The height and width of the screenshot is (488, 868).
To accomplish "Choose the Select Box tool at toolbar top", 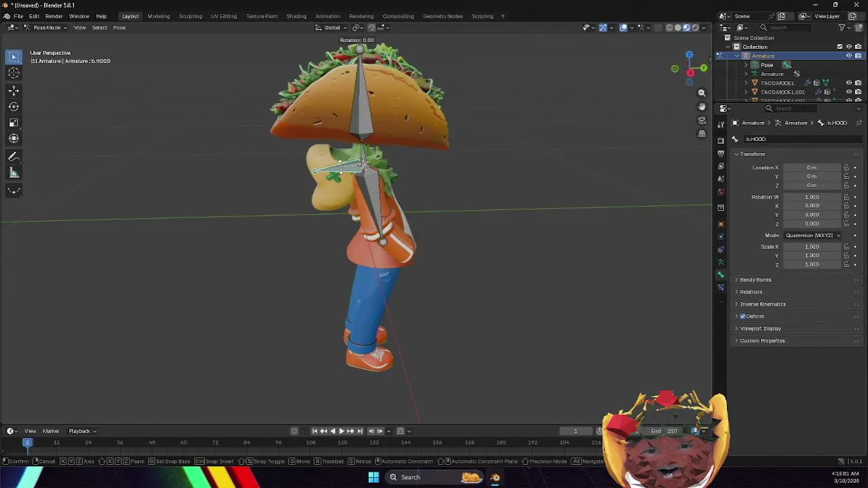I will (x=14, y=56).
